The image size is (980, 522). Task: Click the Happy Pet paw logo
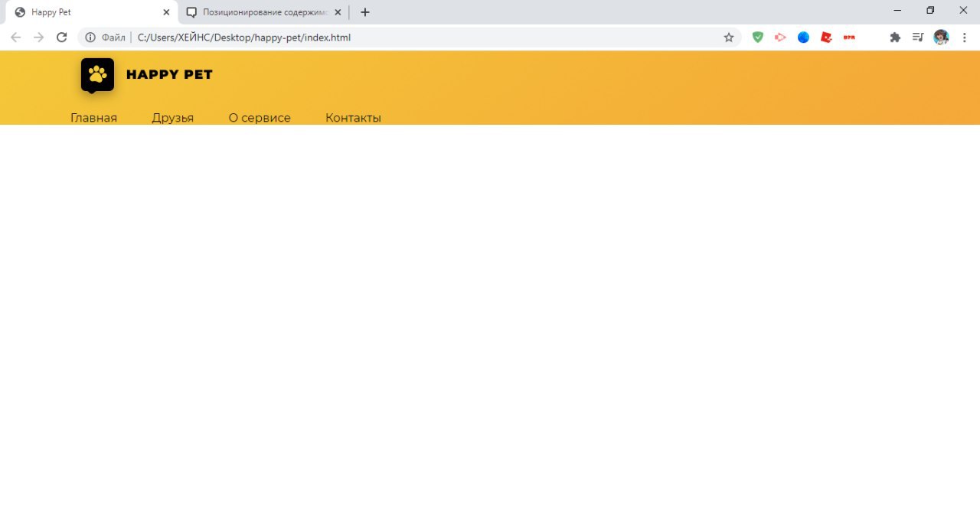tap(97, 75)
